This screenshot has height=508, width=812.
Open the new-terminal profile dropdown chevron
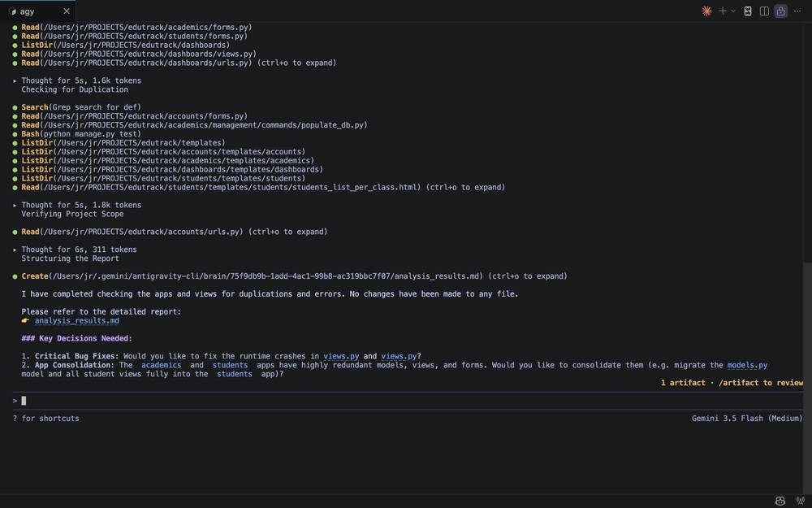733,11
